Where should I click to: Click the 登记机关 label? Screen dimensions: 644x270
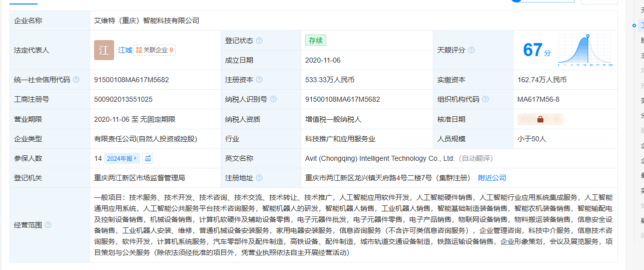[28, 178]
